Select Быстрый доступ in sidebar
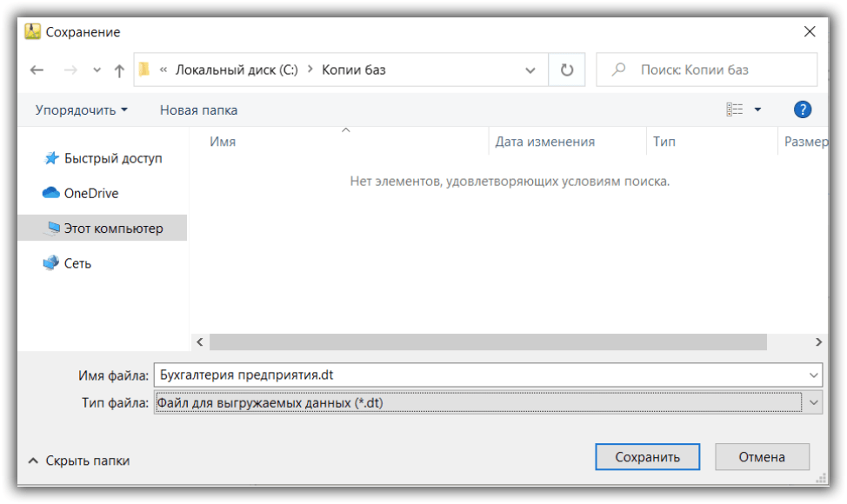 click(112, 158)
